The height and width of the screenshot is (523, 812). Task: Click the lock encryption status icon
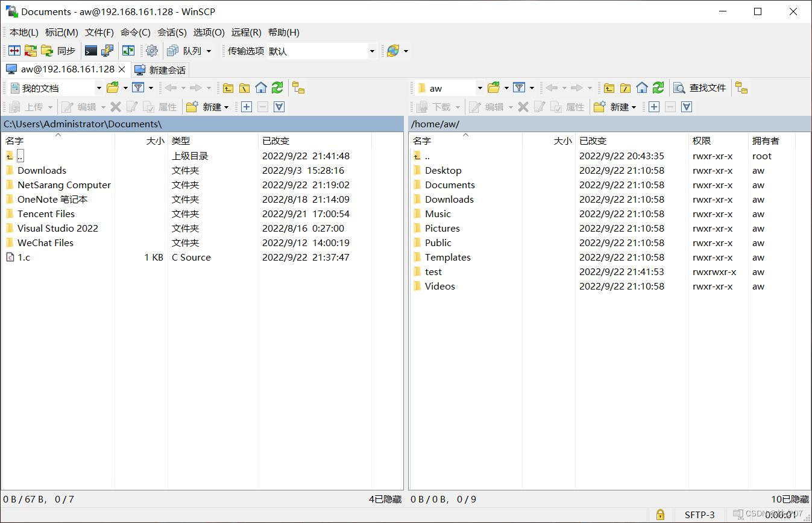click(660, 515)
